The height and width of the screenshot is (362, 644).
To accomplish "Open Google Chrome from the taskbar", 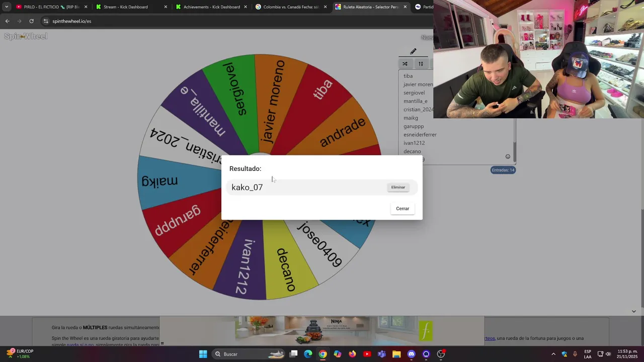I will click(x=323, y=354).
